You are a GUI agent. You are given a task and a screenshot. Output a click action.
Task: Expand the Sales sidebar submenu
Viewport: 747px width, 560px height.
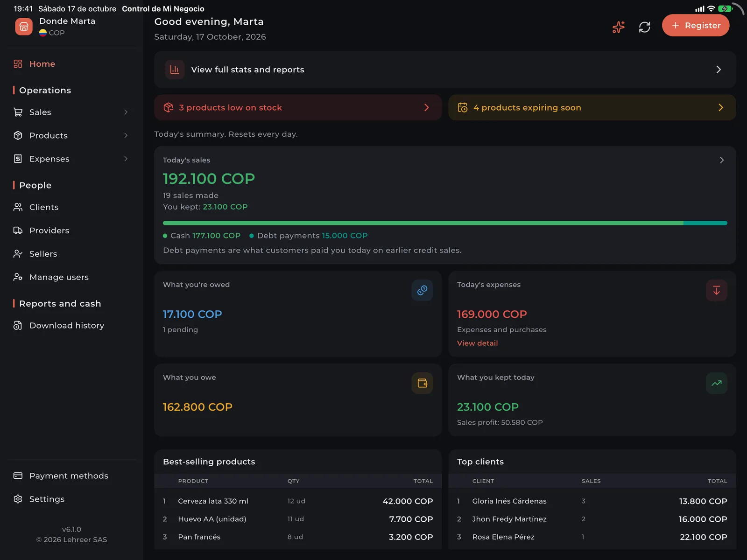tap(126, 112)
